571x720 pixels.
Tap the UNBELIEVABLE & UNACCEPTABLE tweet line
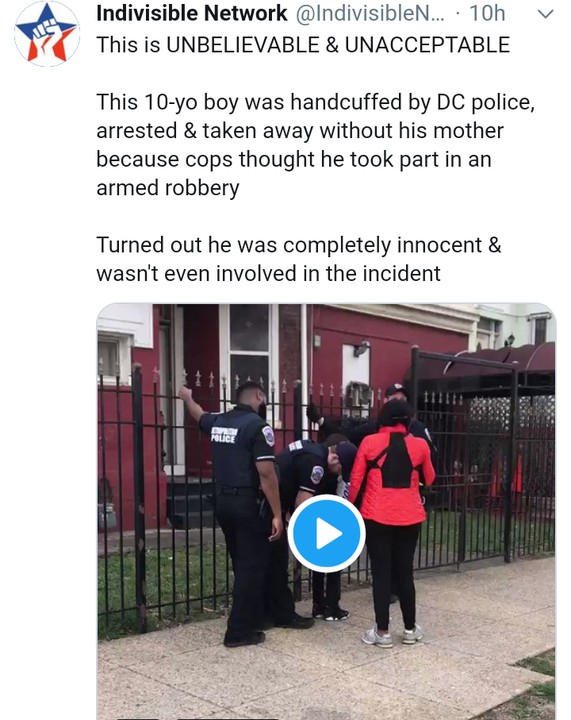303,45
